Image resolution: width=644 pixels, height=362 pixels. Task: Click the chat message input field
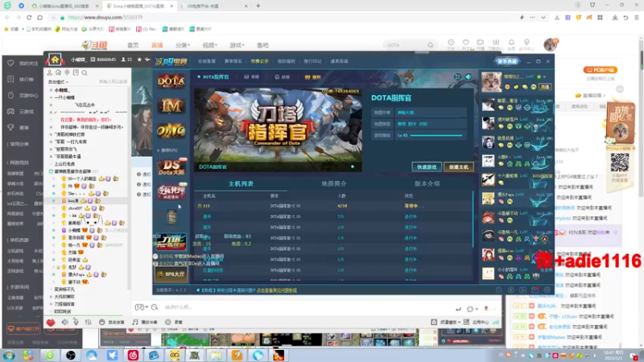(x=306, y=307)
